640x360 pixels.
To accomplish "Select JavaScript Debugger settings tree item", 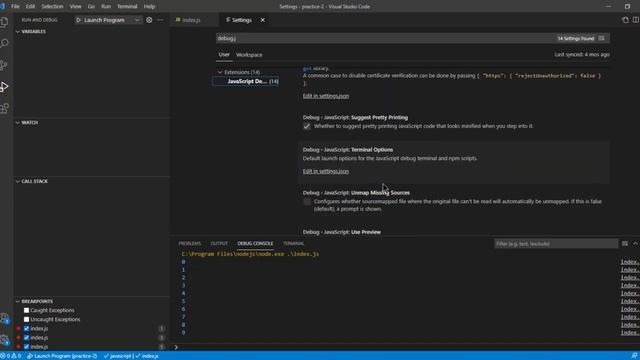I will 246,81.
